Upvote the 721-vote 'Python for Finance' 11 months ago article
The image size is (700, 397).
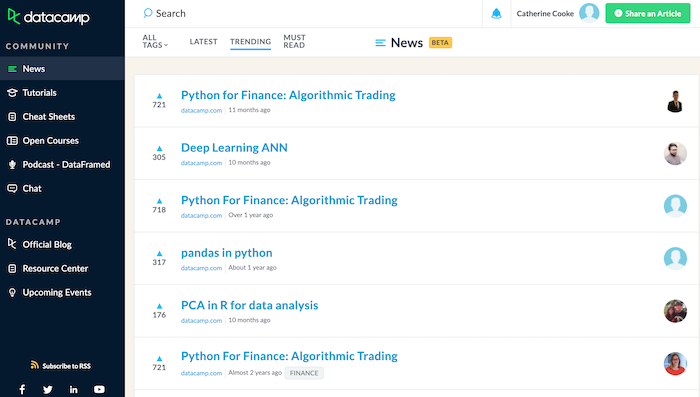click(159, 96)
